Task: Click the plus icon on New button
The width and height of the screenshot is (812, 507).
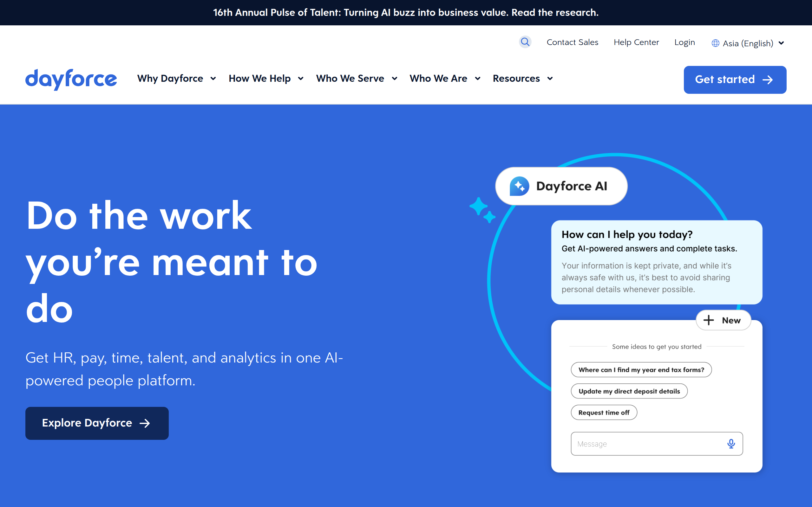Action: click(708, 320)
